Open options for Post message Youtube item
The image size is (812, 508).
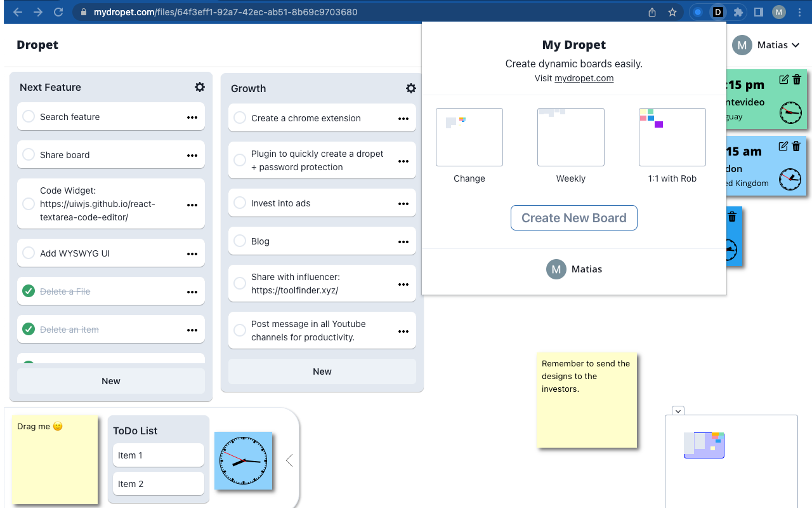403,331
